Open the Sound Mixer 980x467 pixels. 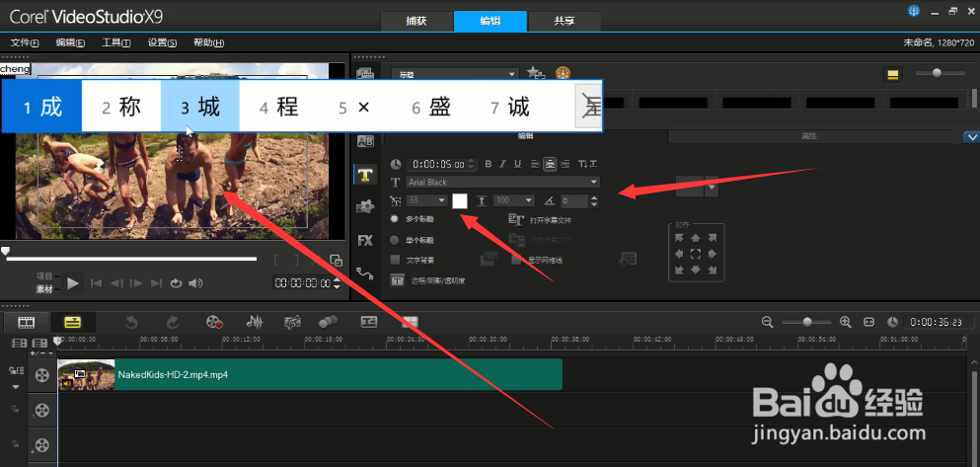(x=255, y=323)
